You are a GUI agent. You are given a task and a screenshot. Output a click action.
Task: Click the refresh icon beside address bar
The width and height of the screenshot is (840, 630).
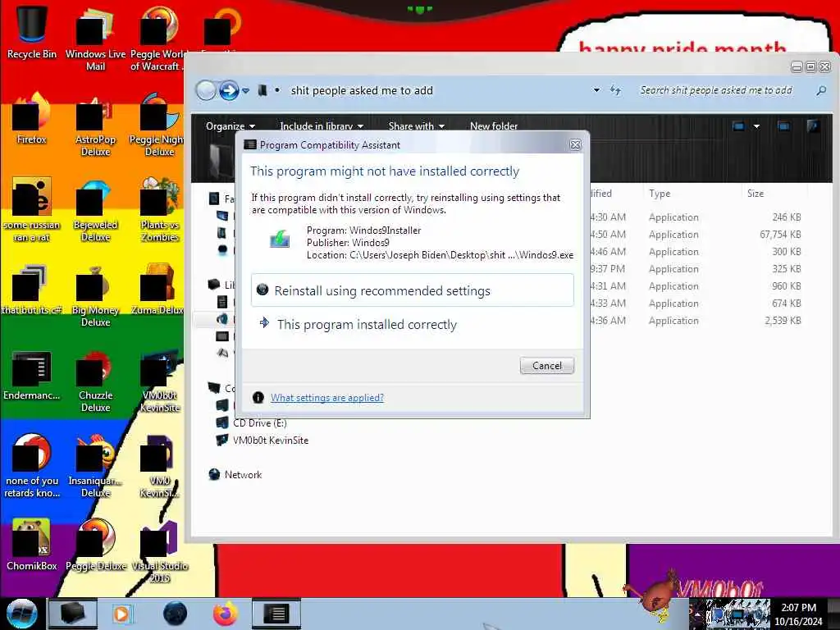[x=615, y=90]
